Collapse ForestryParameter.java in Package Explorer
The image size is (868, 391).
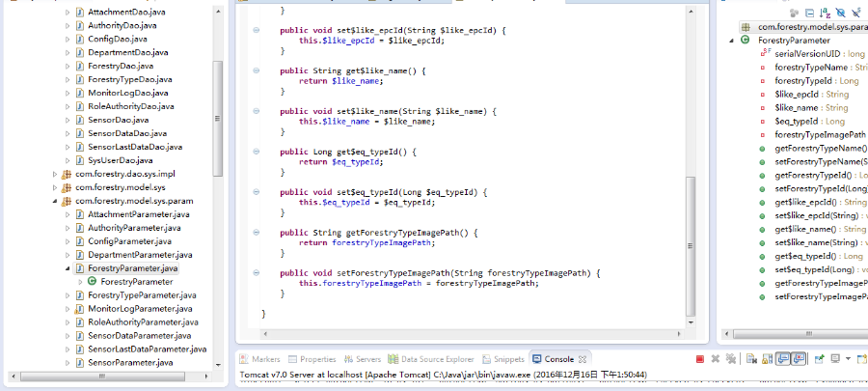68,268
